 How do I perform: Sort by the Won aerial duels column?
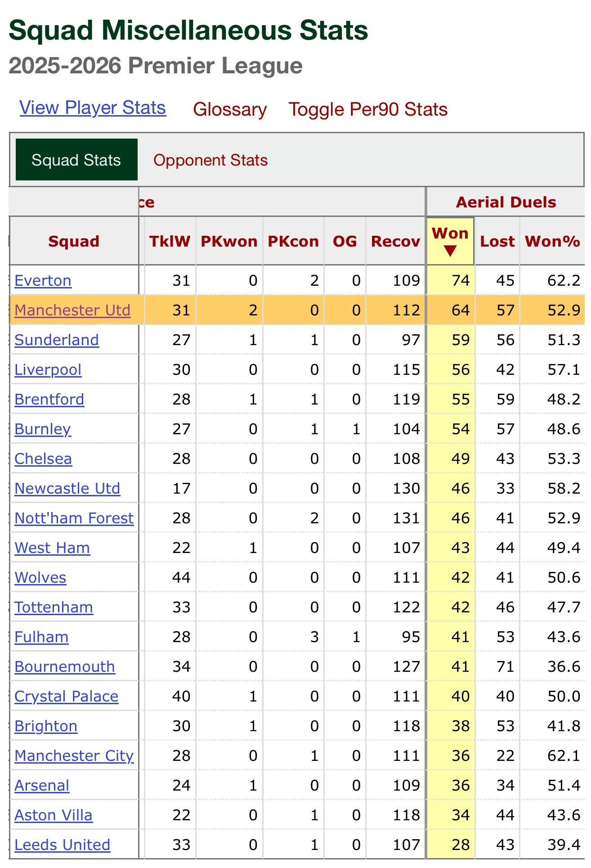[450, 241]
